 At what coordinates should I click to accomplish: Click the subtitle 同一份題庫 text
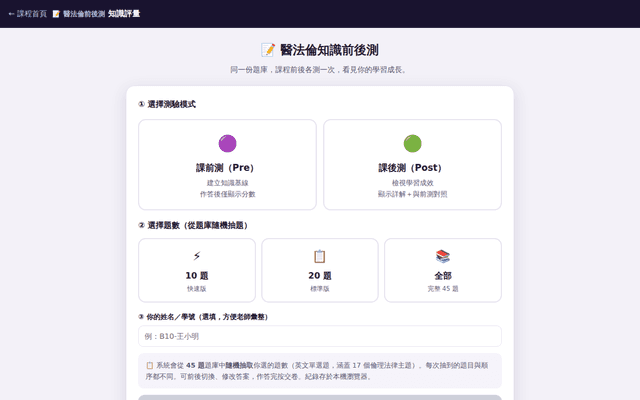coord(320,70)
